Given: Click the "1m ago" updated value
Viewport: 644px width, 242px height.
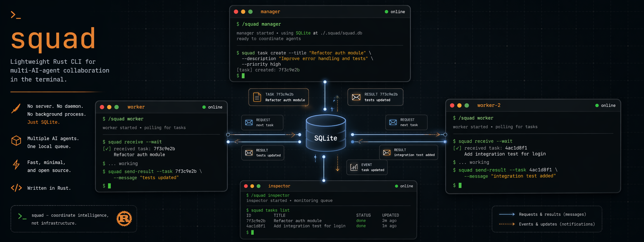Looking at the screenshot, I should [389, 226].
